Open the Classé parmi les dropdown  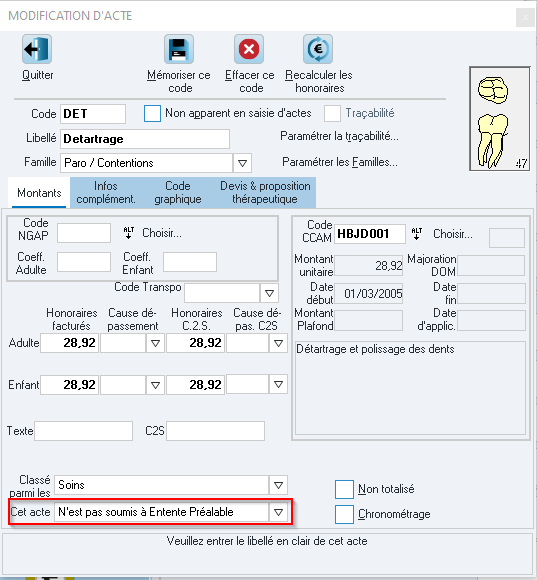pos(278,485)
